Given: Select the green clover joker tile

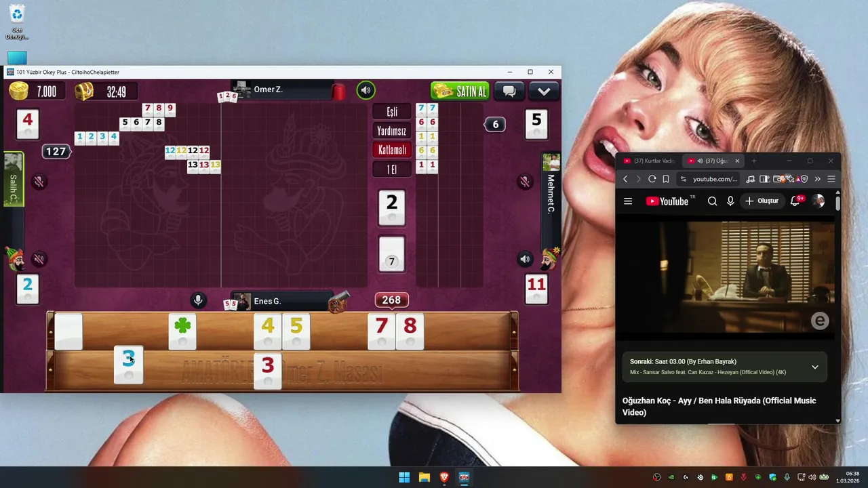Looking at the screenshot, I should (182, 331).
